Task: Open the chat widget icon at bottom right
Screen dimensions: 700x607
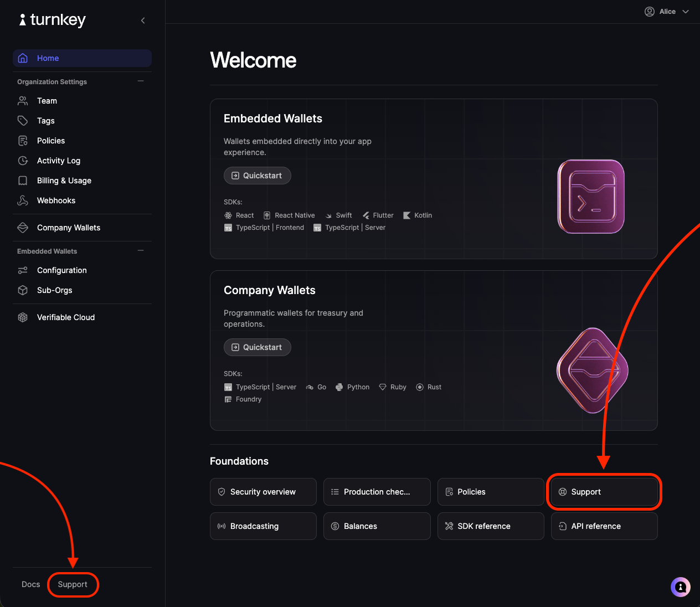Action: [681, 587]
